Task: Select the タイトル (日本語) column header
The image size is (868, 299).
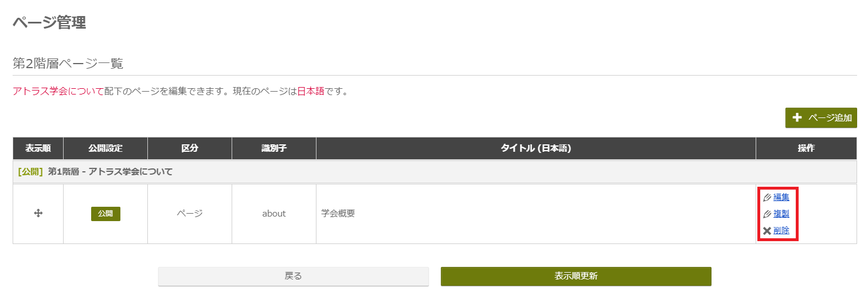Action: [536, 148]
